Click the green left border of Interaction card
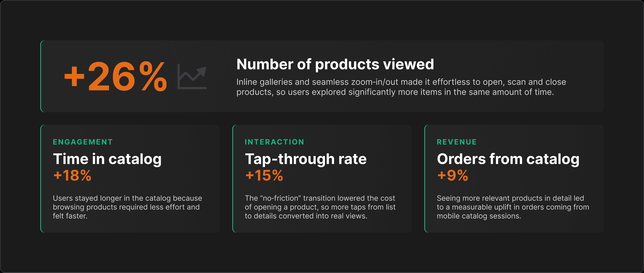 click(233, 179)
